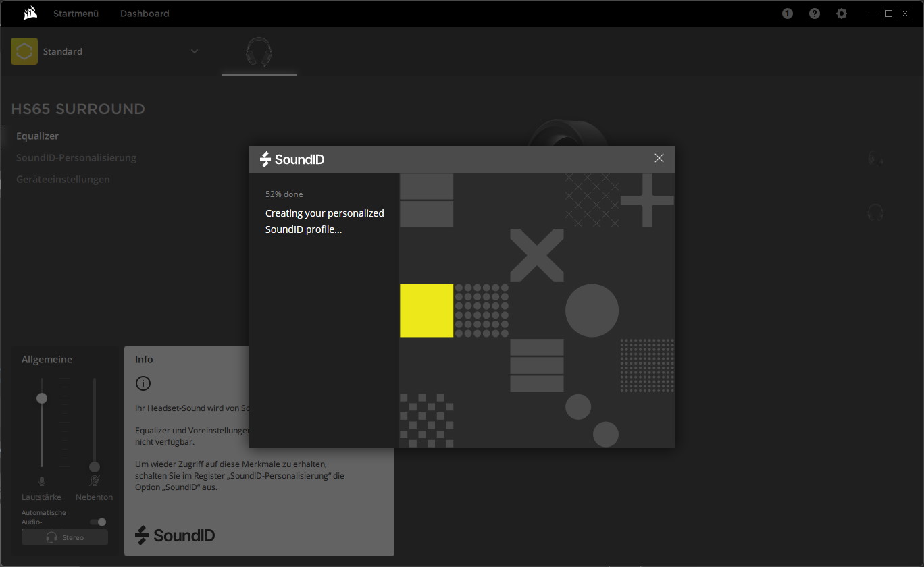Select the headset device icon tab
Viewport: 924px width, 567px height.
click(x=259, y=52)
